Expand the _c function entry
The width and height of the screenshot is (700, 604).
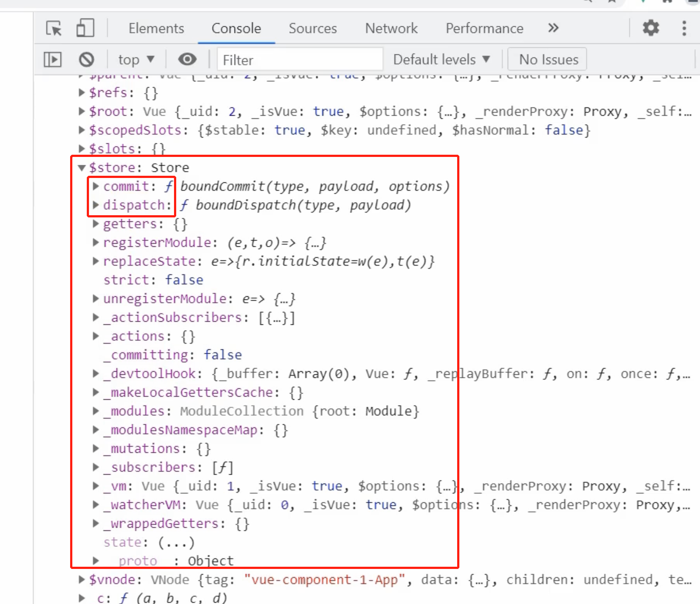point(82,598)
